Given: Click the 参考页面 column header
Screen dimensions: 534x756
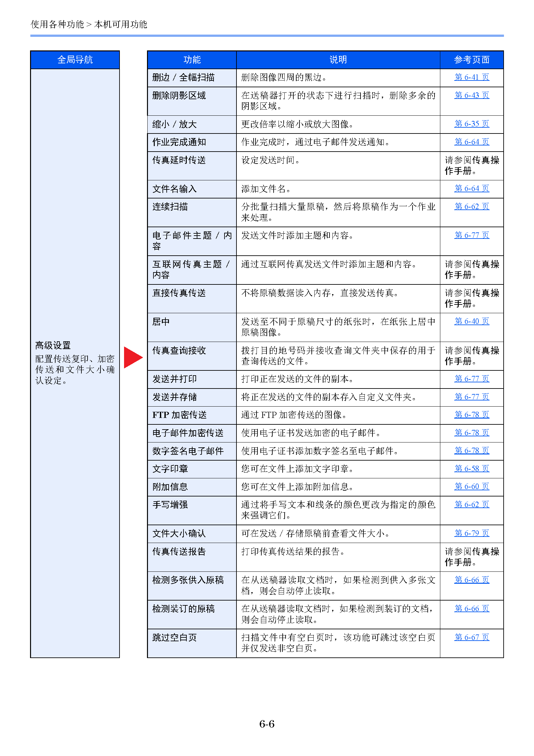Looking at the screenshot, I should tap(472, 59).
